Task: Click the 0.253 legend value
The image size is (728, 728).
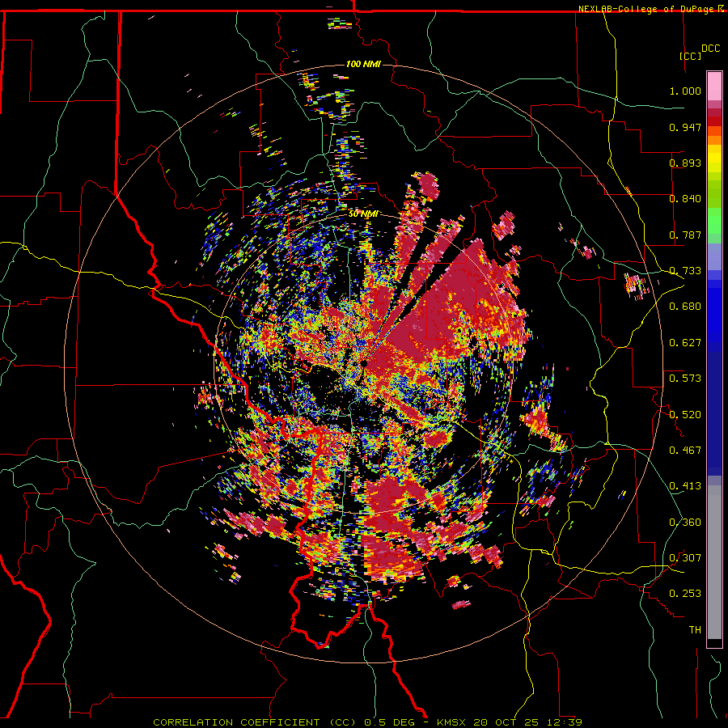Action: tap(685, 594)
